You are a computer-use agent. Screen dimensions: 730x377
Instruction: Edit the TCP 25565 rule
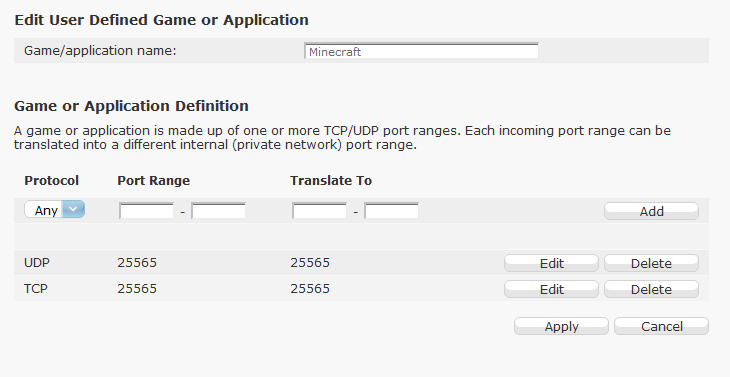(x=552, y=289)
